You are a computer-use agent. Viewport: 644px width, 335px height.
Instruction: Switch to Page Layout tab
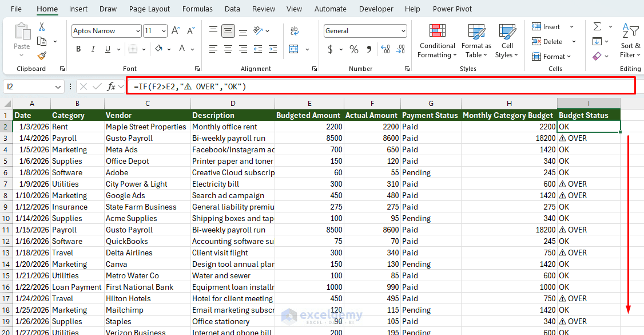click(x=149, y=9)
